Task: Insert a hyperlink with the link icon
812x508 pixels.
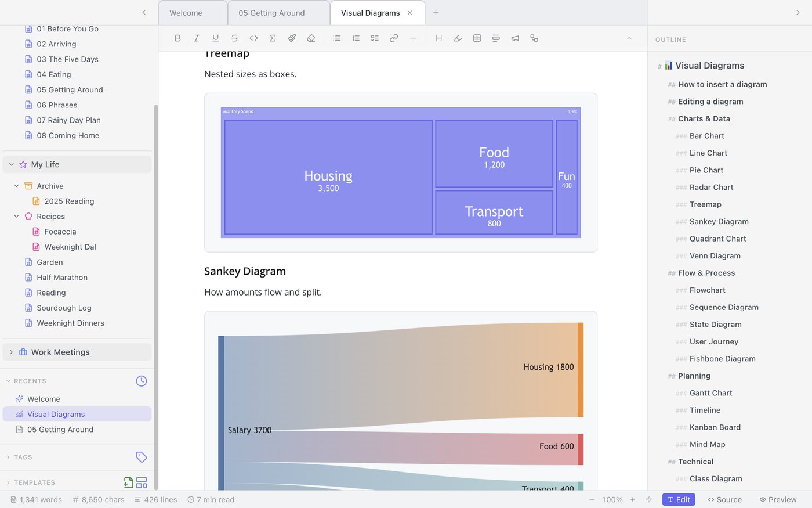Action: point(394,38)
